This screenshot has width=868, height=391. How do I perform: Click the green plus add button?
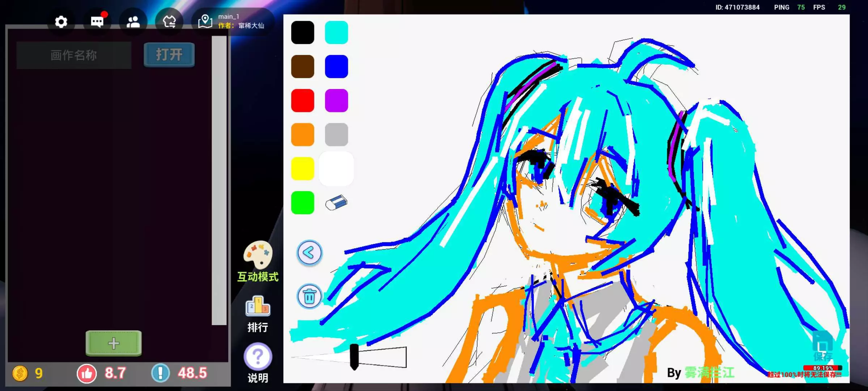114,343
